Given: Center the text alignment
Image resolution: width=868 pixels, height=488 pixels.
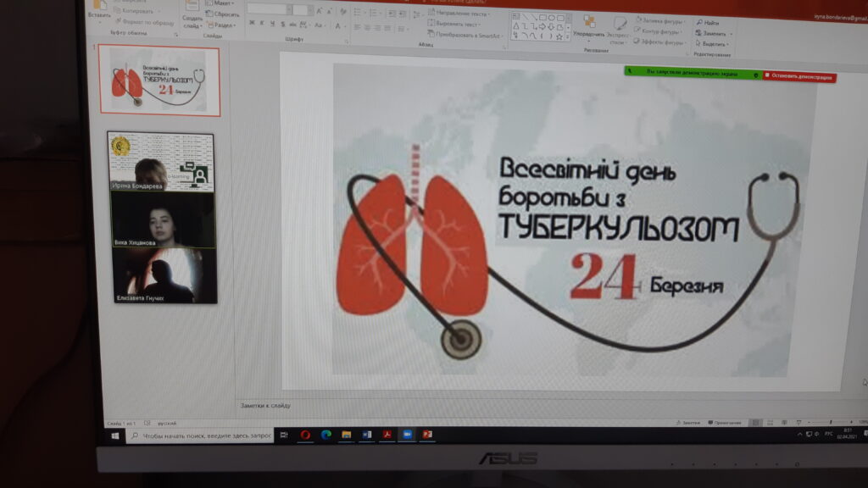Looking at the screenshot, I should [367, 28].
